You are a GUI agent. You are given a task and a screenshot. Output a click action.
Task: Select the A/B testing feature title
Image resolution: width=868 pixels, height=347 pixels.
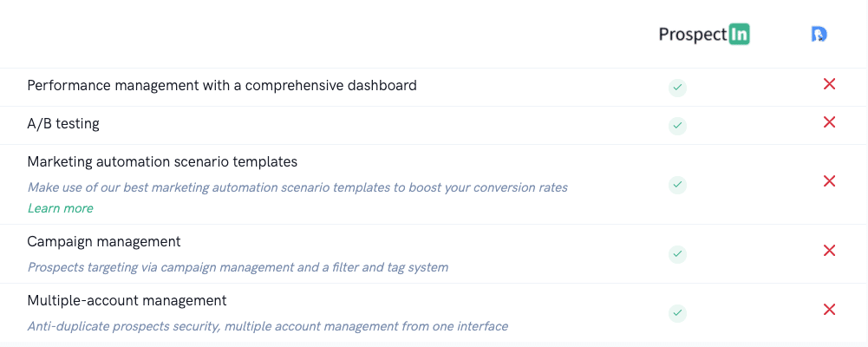(x=63, y=123)
